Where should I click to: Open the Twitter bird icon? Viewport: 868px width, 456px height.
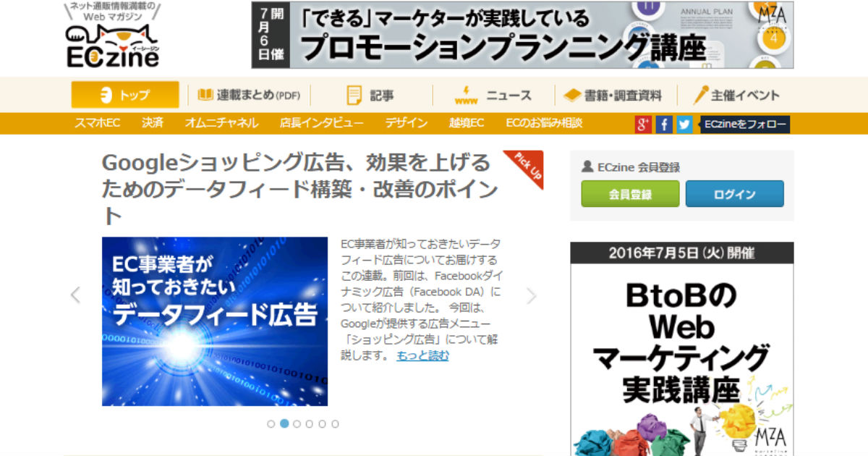[684, 124]
